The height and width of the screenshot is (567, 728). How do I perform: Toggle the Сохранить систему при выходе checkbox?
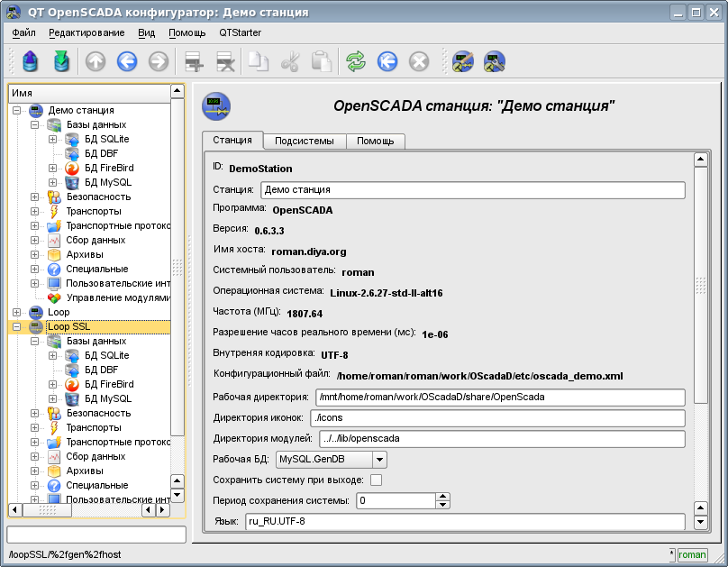(376, 480)
